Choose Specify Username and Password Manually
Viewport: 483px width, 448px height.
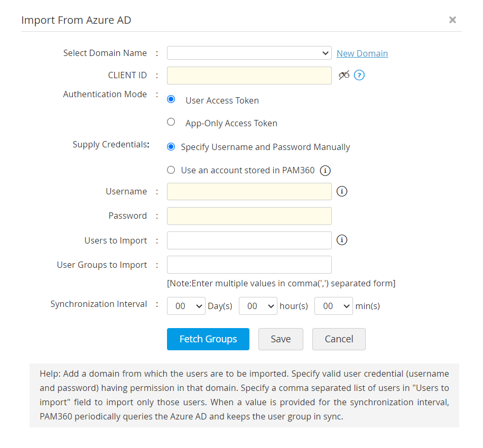pyautogui.click(x=171, y=147)
